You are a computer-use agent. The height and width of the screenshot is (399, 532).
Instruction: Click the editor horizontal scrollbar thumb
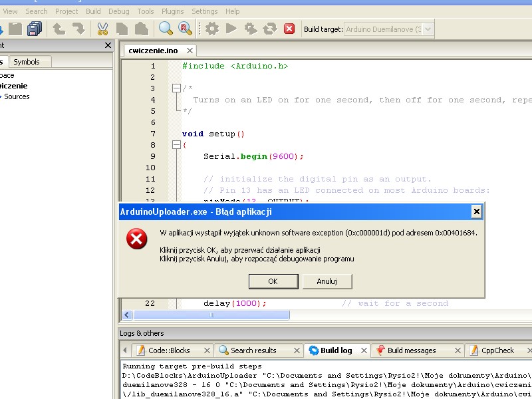pos(211,315)
